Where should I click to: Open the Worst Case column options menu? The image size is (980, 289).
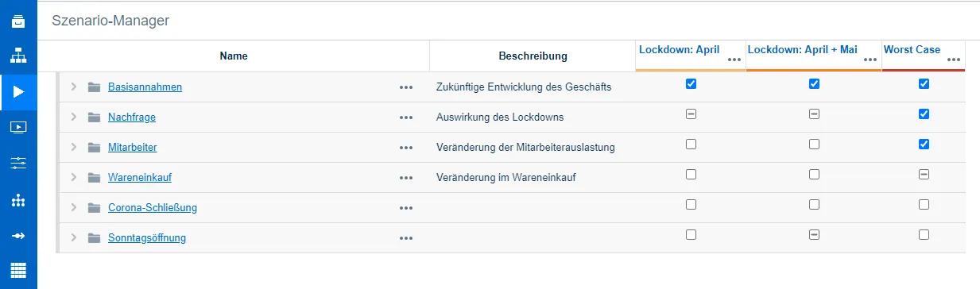[953, 60]
